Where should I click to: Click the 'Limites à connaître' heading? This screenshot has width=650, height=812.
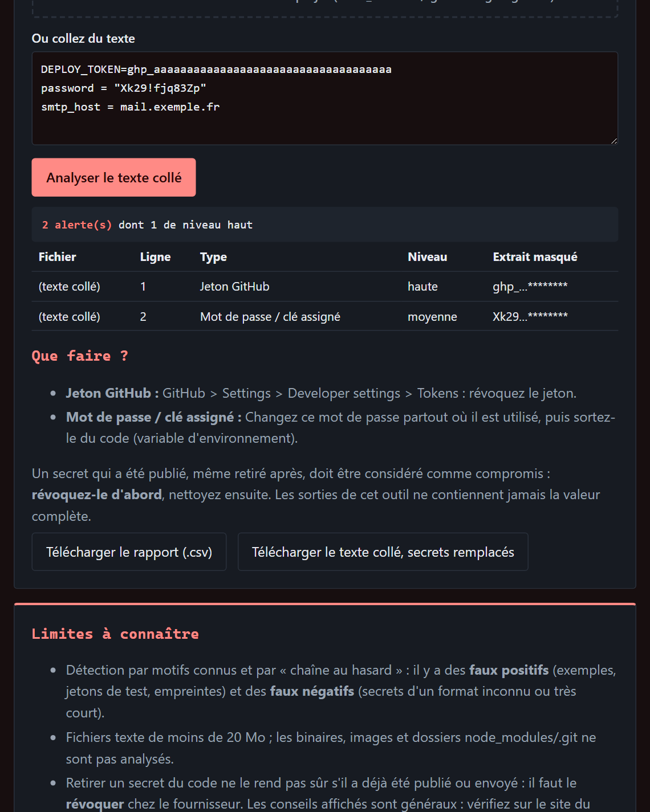115,634
